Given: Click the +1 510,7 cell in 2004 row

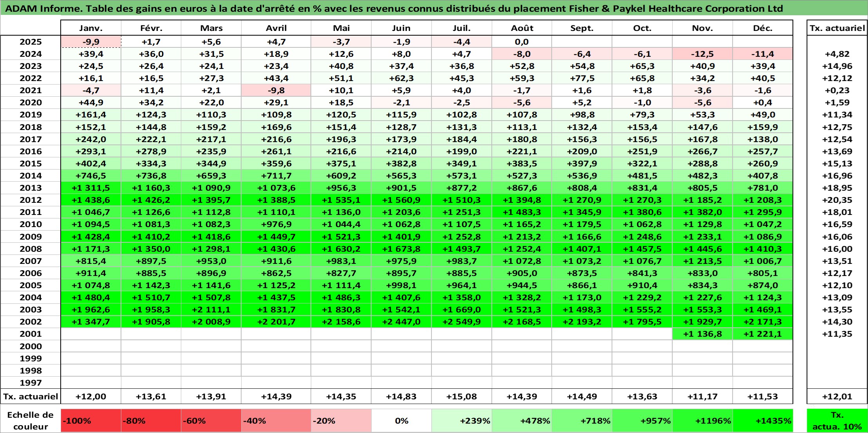Looking at the screenshot, I should 151,298.
